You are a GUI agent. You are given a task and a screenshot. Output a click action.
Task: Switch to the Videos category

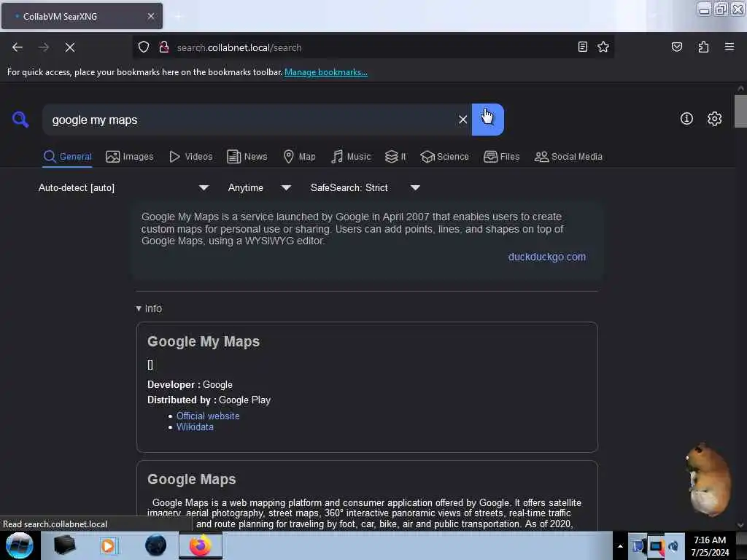coord(190,157)
